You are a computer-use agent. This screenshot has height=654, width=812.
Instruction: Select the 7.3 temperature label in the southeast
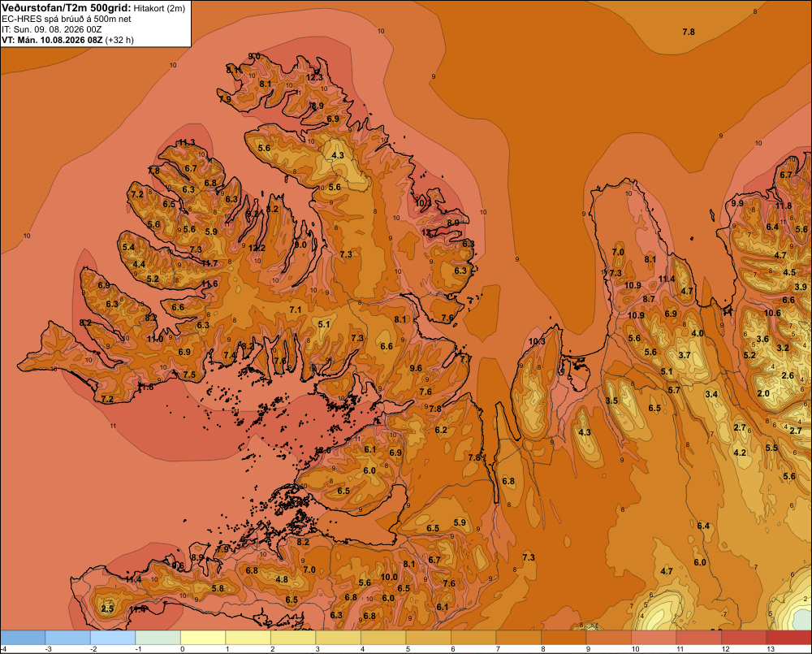click(529, 557)
